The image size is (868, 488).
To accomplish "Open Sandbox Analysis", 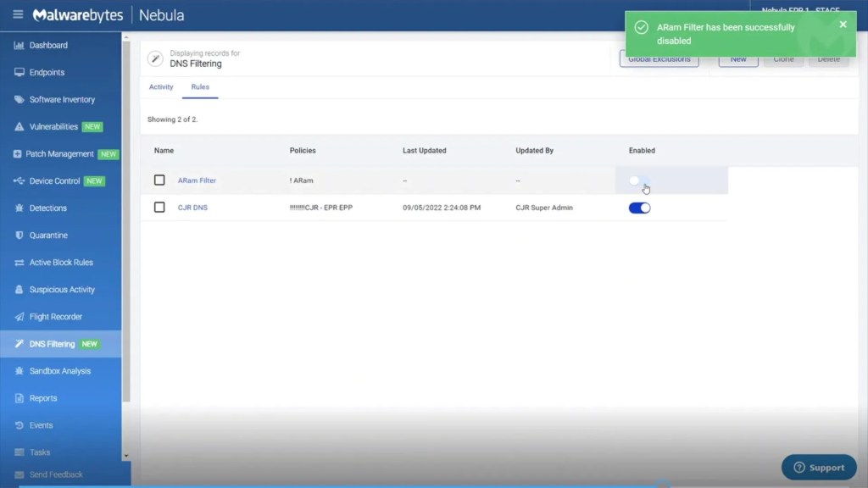I will click(61, 371).
